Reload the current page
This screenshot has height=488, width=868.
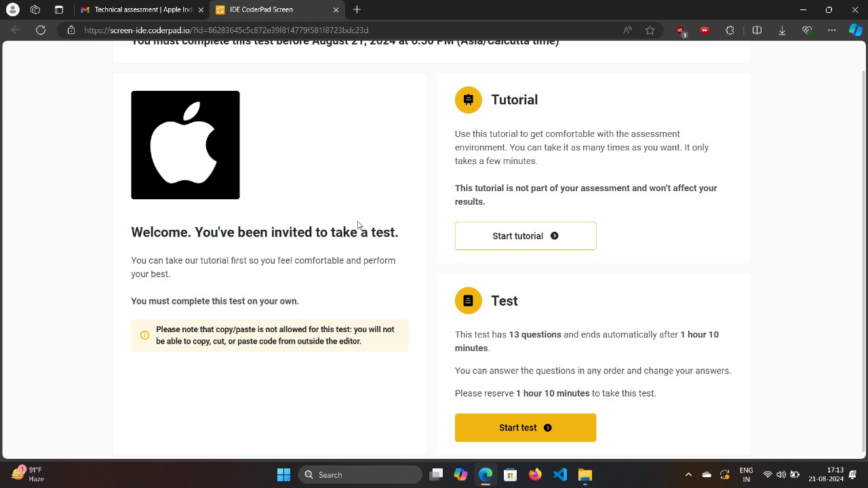[41, 30]
